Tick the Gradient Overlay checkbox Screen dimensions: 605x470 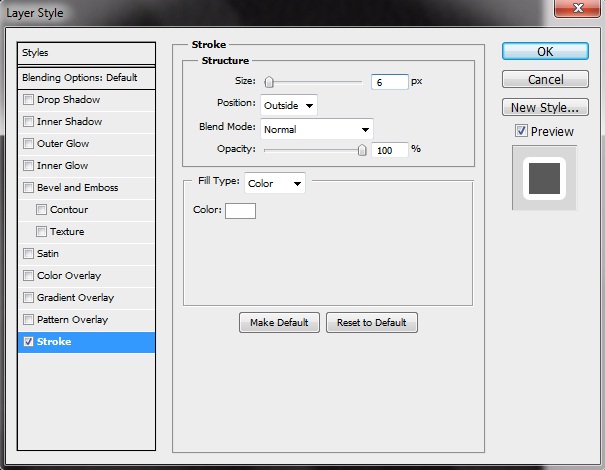pyautogui.click(x=28, y=298)
